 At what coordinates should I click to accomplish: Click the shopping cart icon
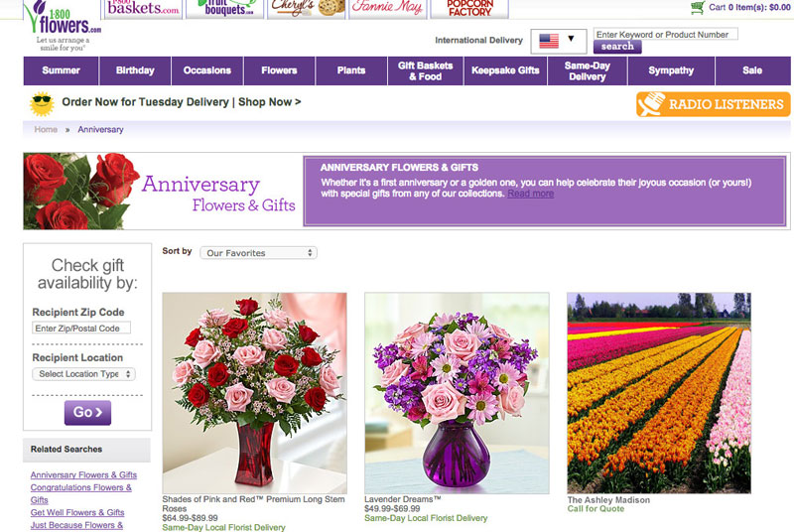point(698,8)
